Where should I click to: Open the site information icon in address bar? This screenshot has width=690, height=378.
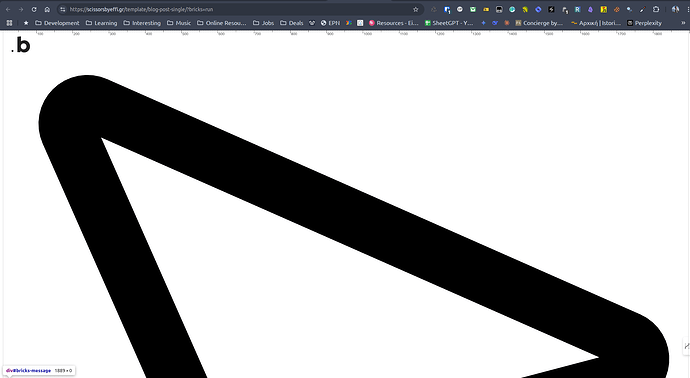63,9
